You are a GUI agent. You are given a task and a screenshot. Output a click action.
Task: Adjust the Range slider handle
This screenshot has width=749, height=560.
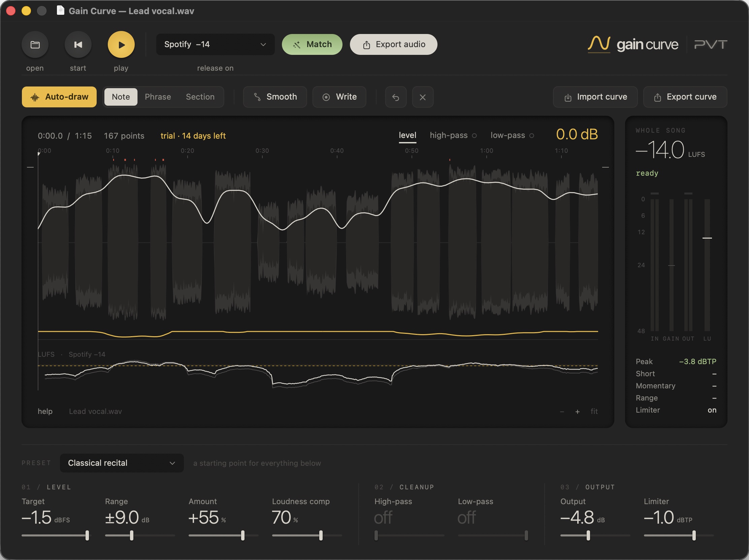pos(132,535)
